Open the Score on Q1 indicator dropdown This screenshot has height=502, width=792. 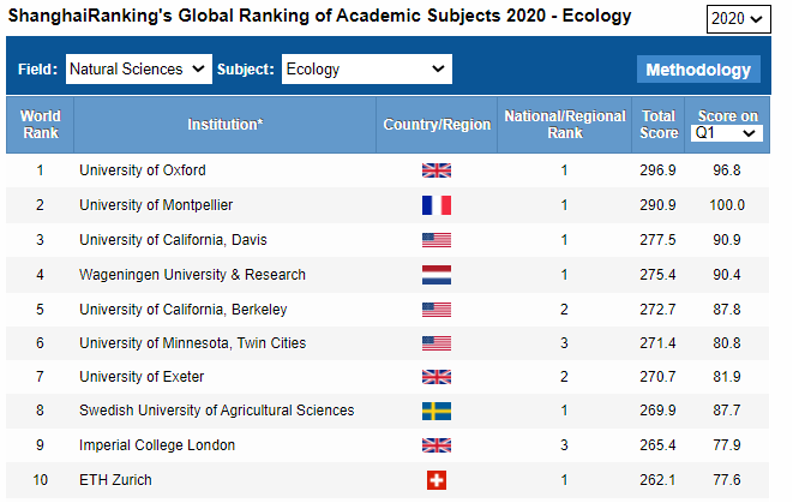(x=728, y=133)
